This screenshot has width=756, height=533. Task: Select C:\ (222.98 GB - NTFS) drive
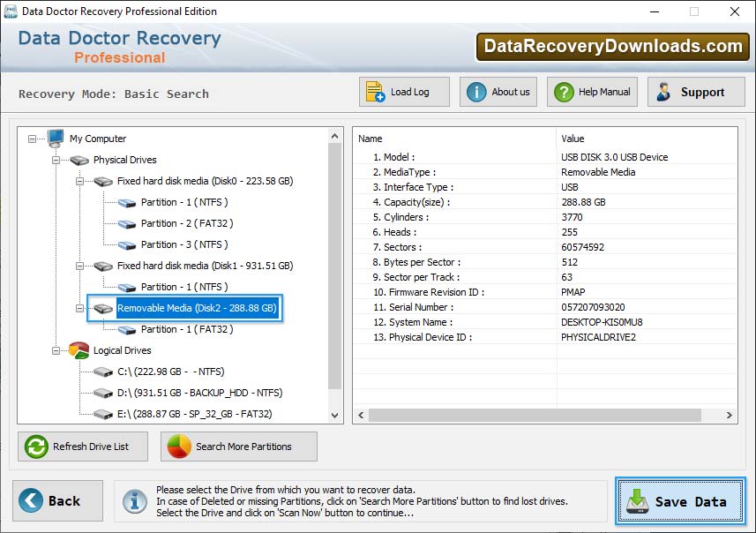170,372
